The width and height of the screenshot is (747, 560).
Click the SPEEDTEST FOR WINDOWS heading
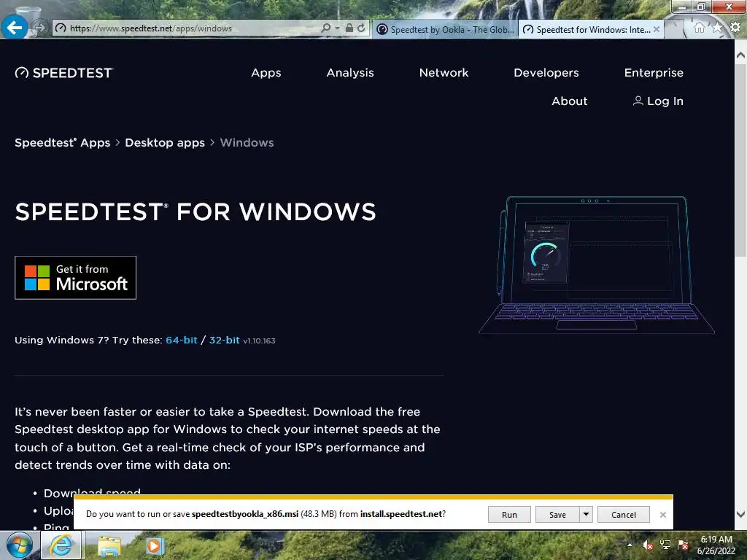(x=196, y=212)
